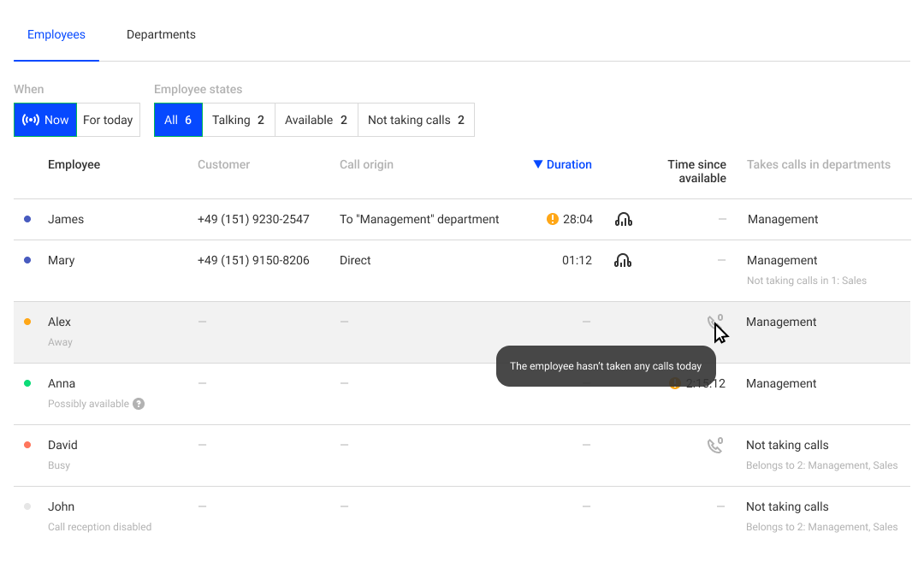Screen dimensions: 924x568
Task: Show only Not taking calls employees
Action: (416, 120)
